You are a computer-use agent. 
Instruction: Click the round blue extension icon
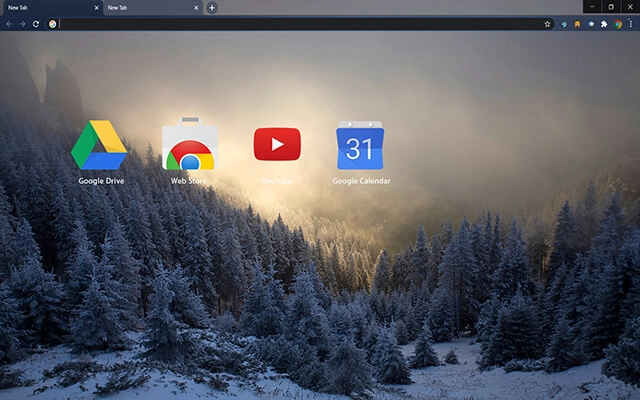[x=591, y=24]
